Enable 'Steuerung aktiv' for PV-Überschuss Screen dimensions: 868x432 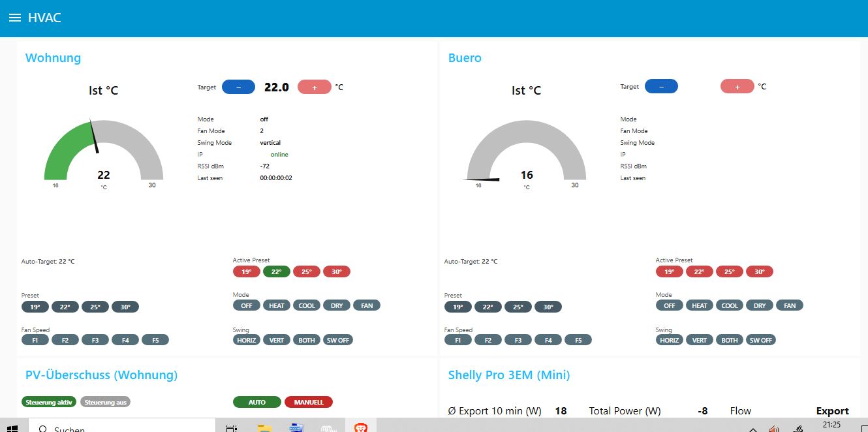tap(49, 402)
